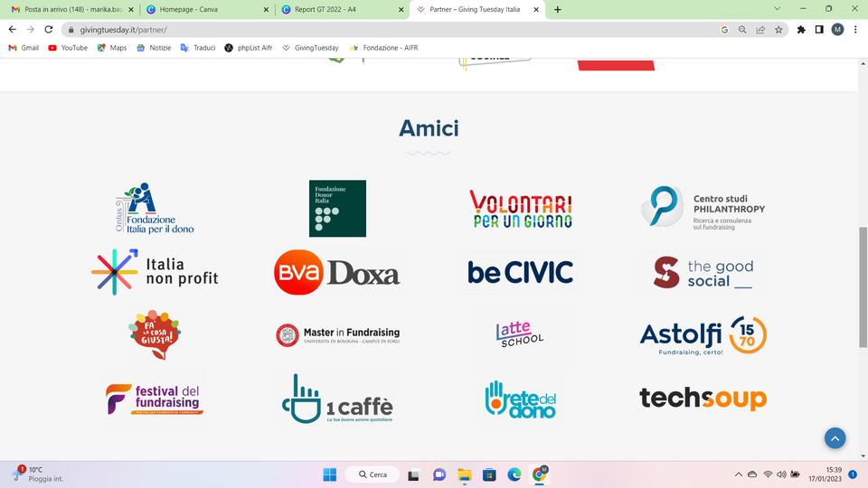This screenshot has height=488, width=868.
Task: Open Task View from the taskbar
Action: coord(413,474)
